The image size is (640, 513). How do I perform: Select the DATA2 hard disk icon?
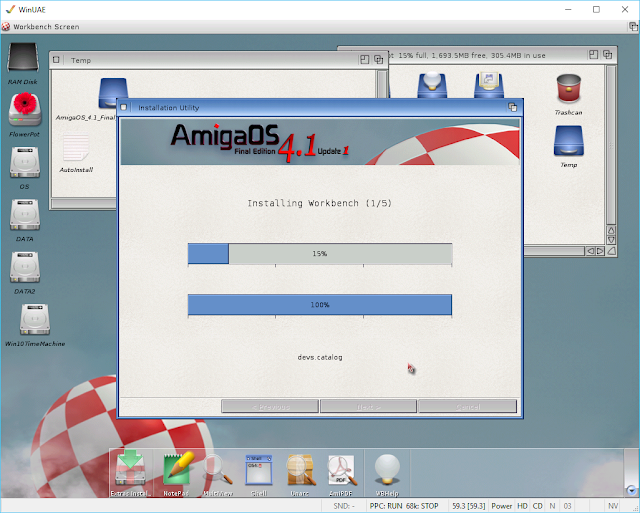tap(25, 267)
